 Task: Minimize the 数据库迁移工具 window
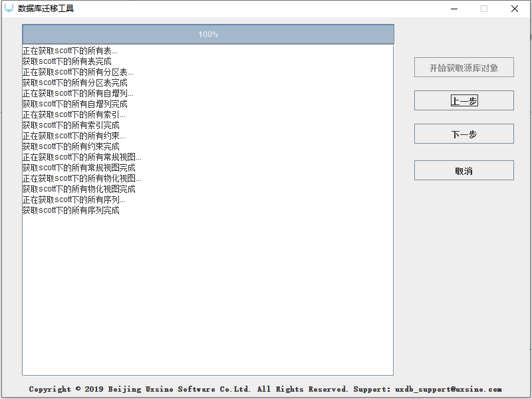(x=454, y=9)
